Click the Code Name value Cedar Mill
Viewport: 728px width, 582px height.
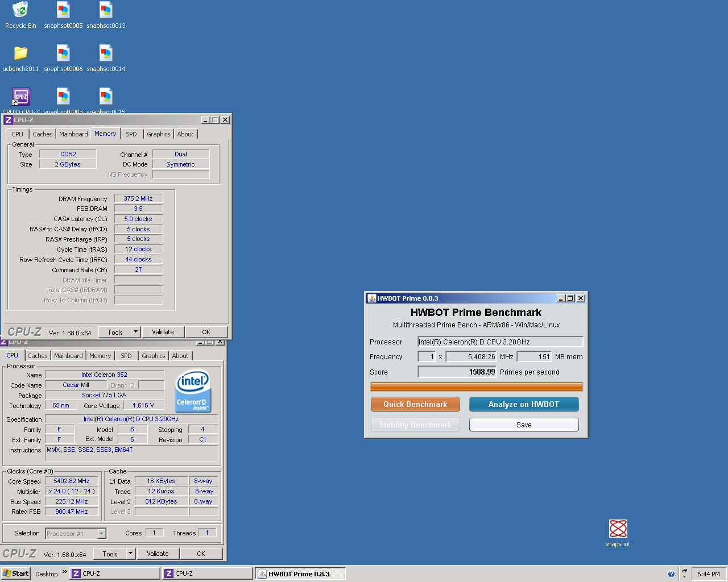coord(76,385)
